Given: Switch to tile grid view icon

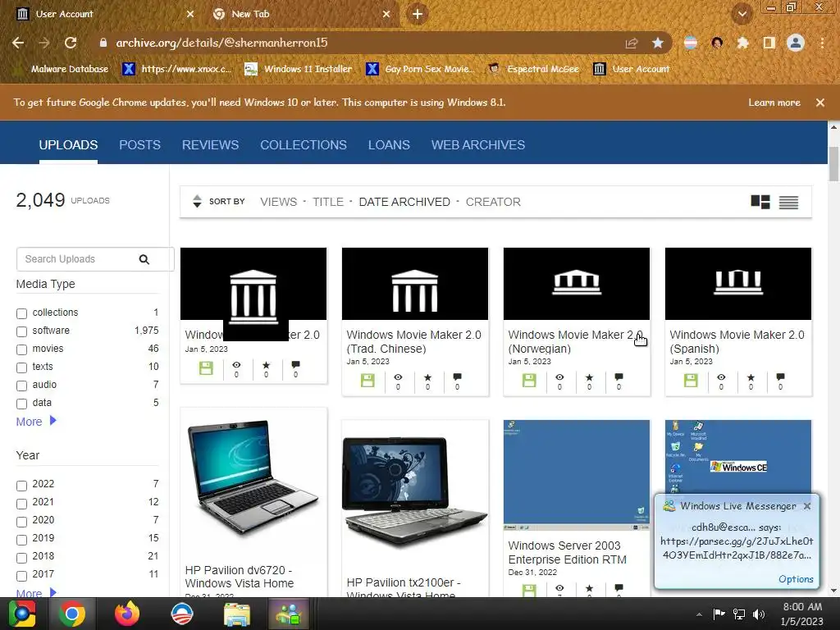Looking at the screenshot, I should (x=760, y=202).
